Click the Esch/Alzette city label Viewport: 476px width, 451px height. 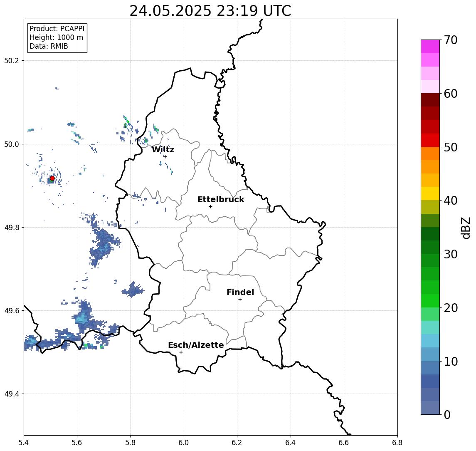[x=196, y=345]
